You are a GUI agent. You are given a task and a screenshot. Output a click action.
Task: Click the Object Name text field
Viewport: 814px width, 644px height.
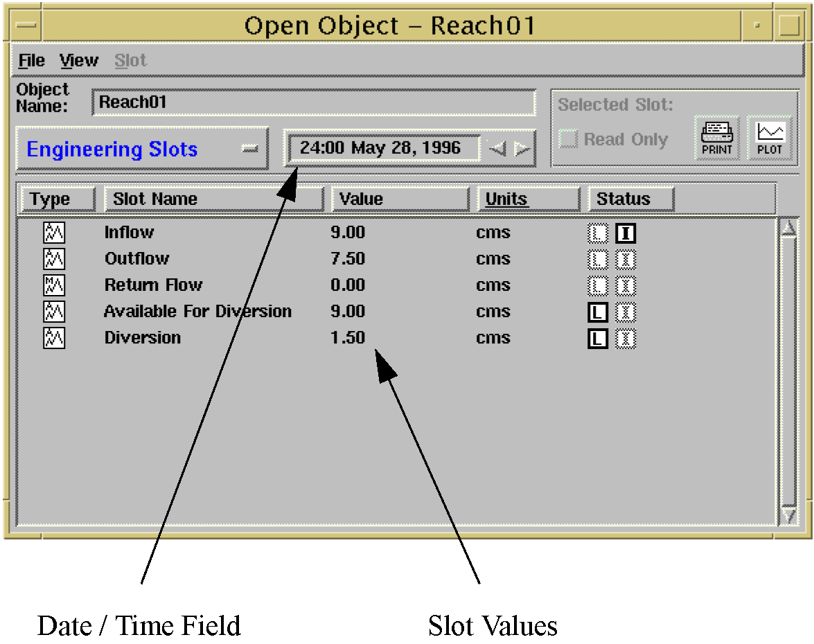(313, 103)
